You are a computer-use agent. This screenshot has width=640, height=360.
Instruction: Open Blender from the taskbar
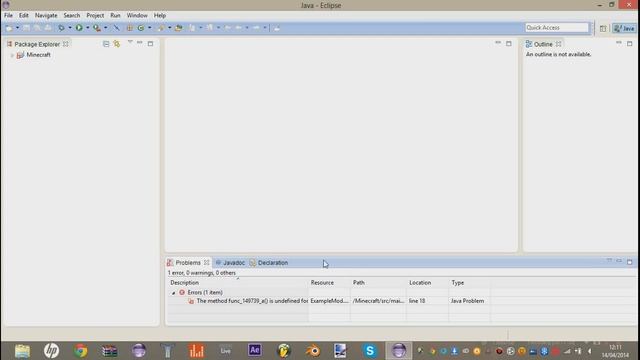point(313,351)
